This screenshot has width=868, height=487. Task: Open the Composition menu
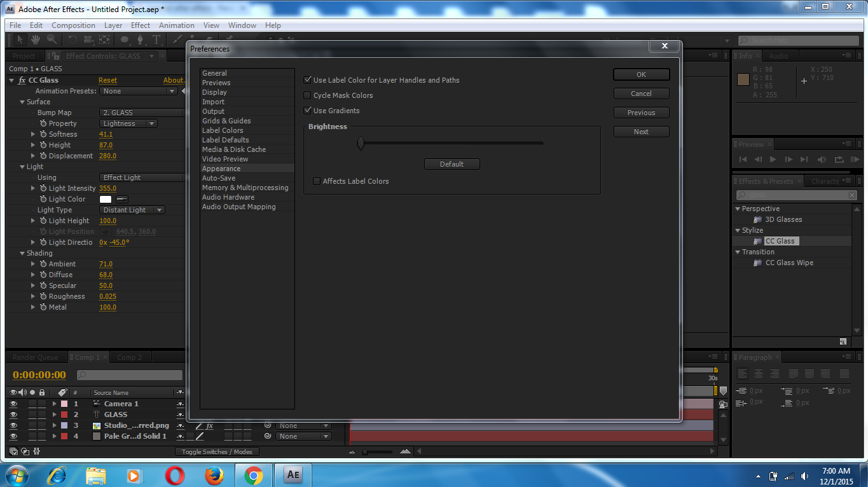(73, 25)
